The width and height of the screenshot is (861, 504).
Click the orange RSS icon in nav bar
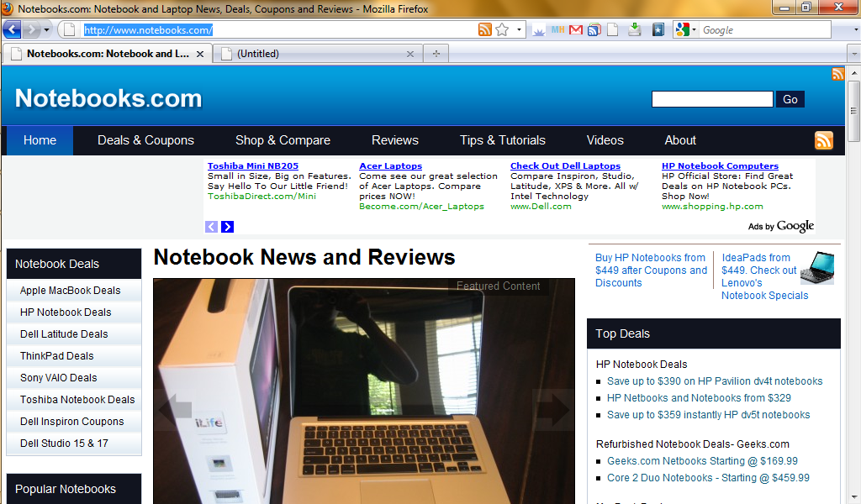click(824, 140)
